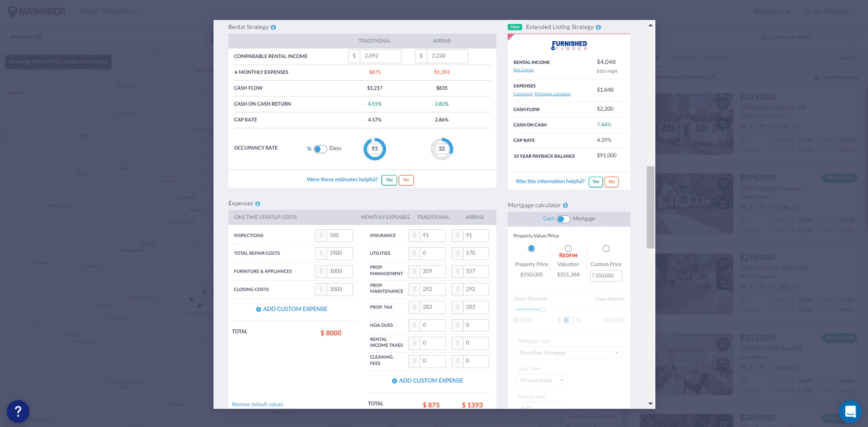Open the help question mark bubble
This screenshot has height=427, width=868.
[18, 412]
